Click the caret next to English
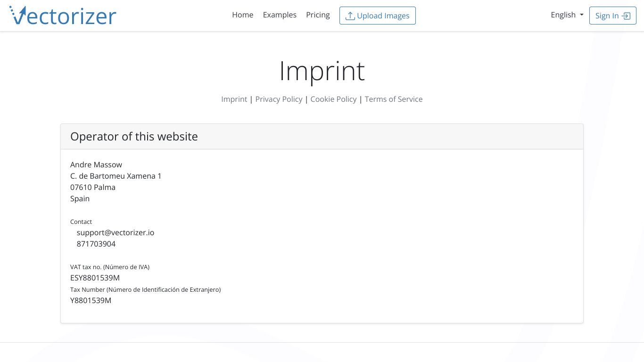Image resolution: width=644 pixels, height=362 pixels. (x=582, y=15)
